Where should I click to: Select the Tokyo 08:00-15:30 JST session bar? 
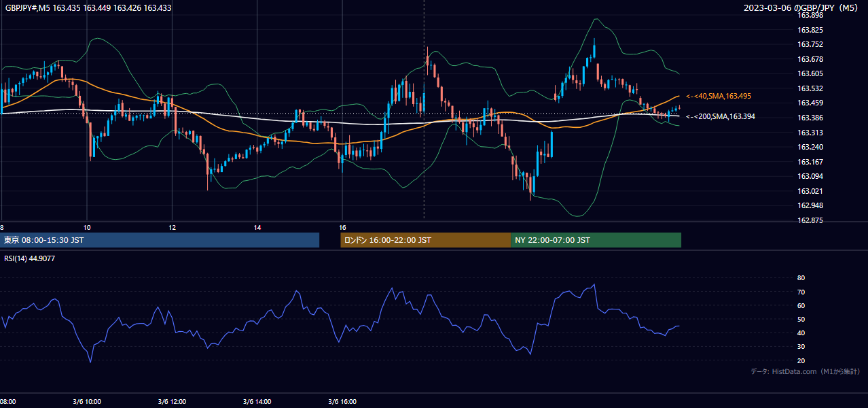pyautogui.click(x=160, y=240)
